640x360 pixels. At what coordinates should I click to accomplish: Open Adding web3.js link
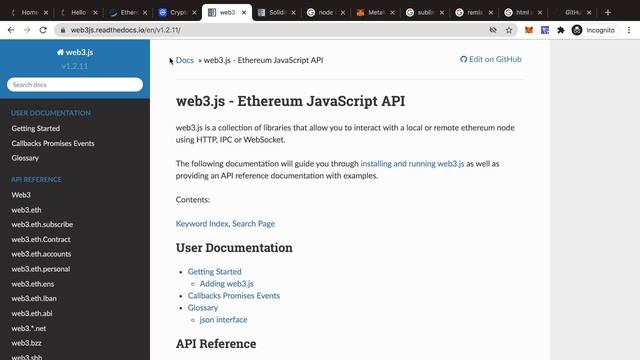(227, 283)
